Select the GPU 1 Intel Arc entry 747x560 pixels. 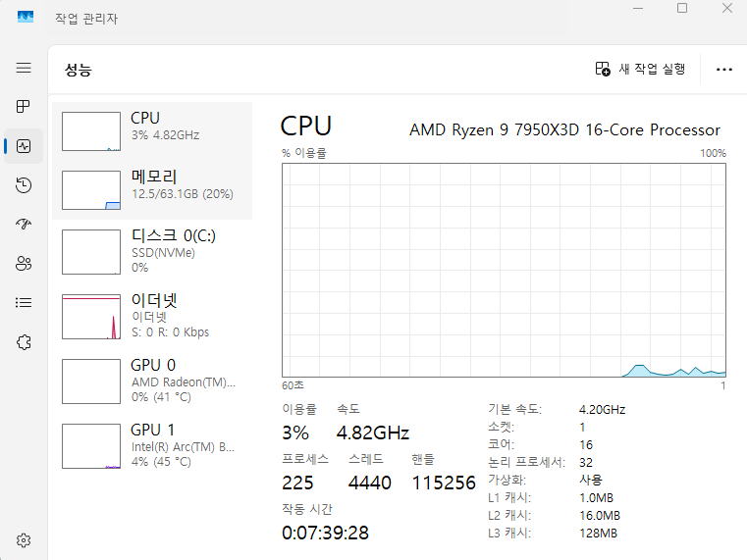[152, 446]
